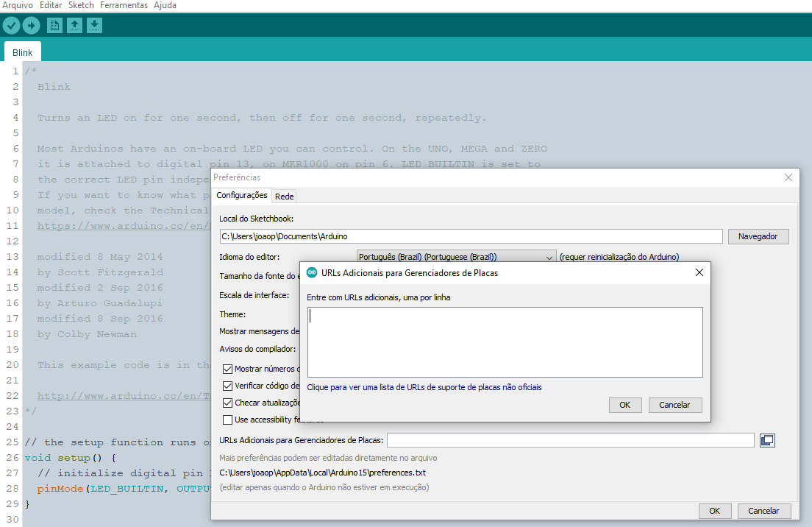The width and height of the screenshot is (812, 527).
Task: Click 'Most Arduinos have an on-board LED' line
Action: pos(292,149)
